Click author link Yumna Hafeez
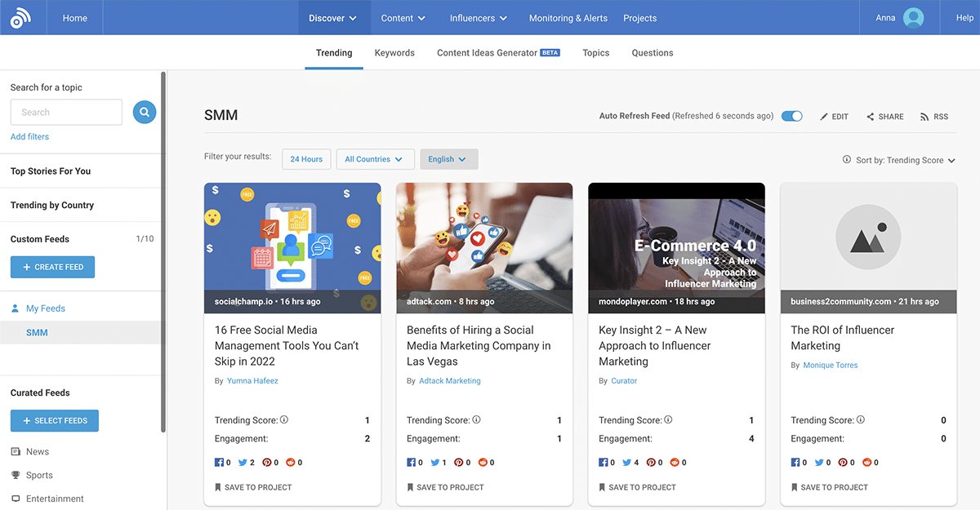 pyautogui.click(x=252, y=381)
